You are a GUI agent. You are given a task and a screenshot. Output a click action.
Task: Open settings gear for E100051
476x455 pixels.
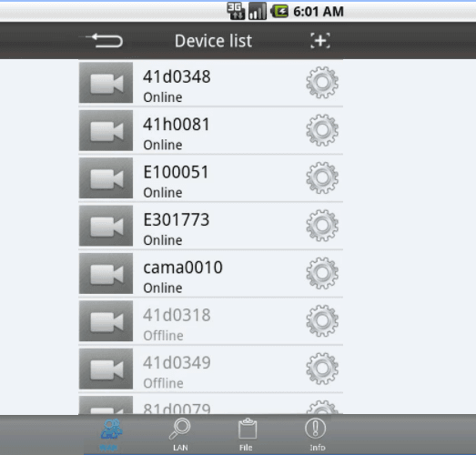[322, 177]
